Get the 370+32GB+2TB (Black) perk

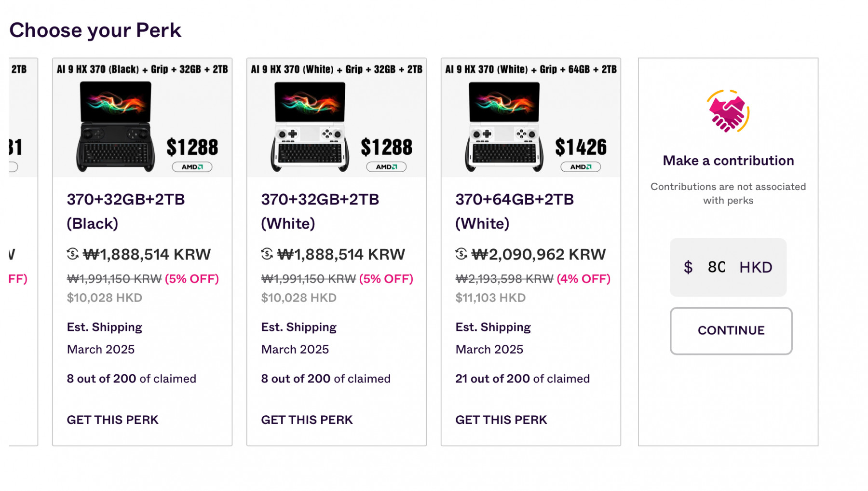click(x=113, y=420)
